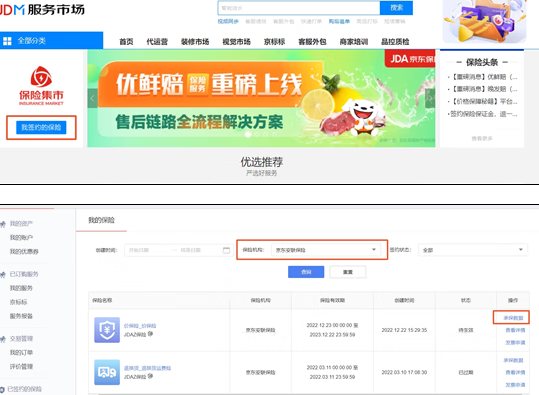This screenshot has width=539, height=395.
Task: Focus the top search input field
Action: point(299,8)
